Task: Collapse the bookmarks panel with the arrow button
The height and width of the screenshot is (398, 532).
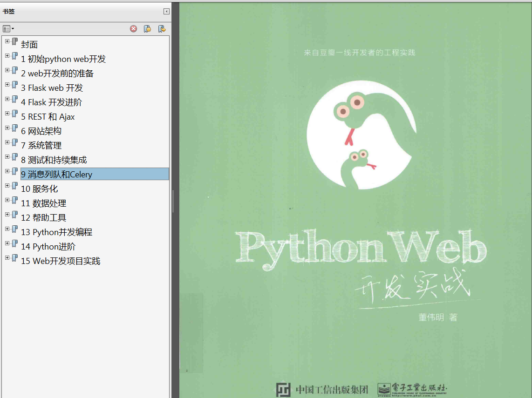Action: coord(166,12)
